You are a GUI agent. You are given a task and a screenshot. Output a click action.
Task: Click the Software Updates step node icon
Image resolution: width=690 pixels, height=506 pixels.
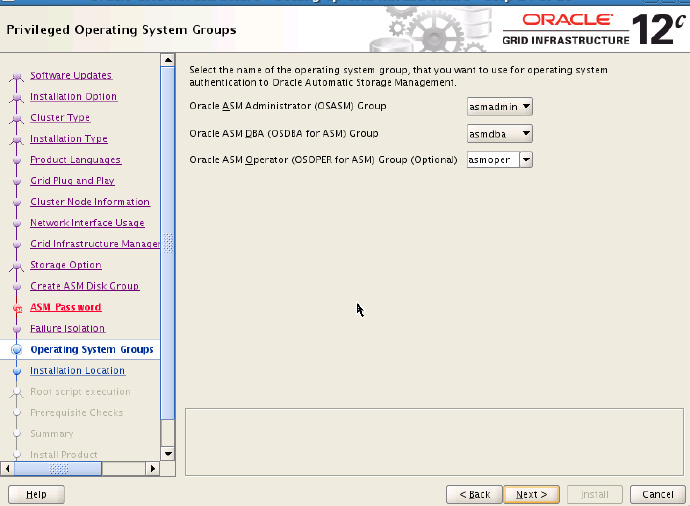[17, 76]
